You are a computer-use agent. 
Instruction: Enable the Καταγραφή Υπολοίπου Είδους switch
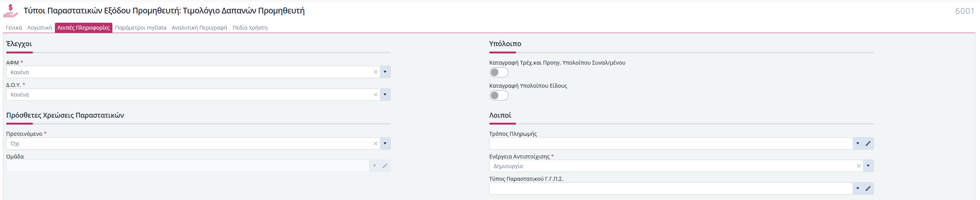[x=499, y=95]
